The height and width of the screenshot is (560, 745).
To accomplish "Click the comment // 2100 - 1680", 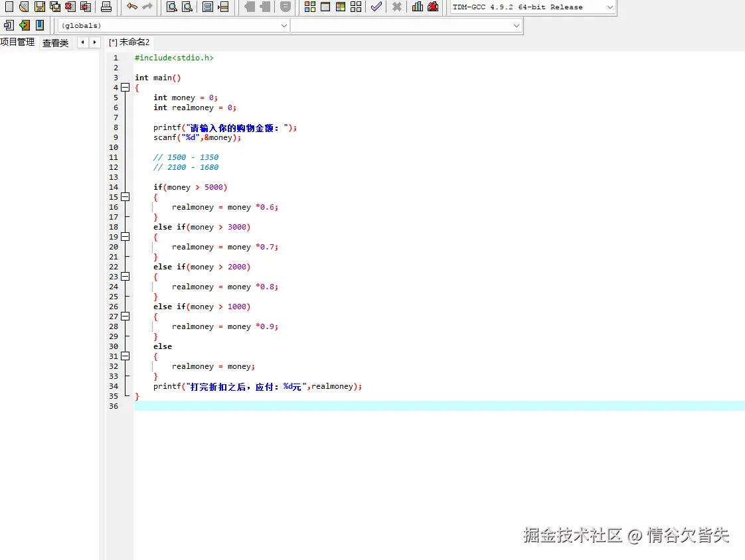I will click(x=186, y=167).
